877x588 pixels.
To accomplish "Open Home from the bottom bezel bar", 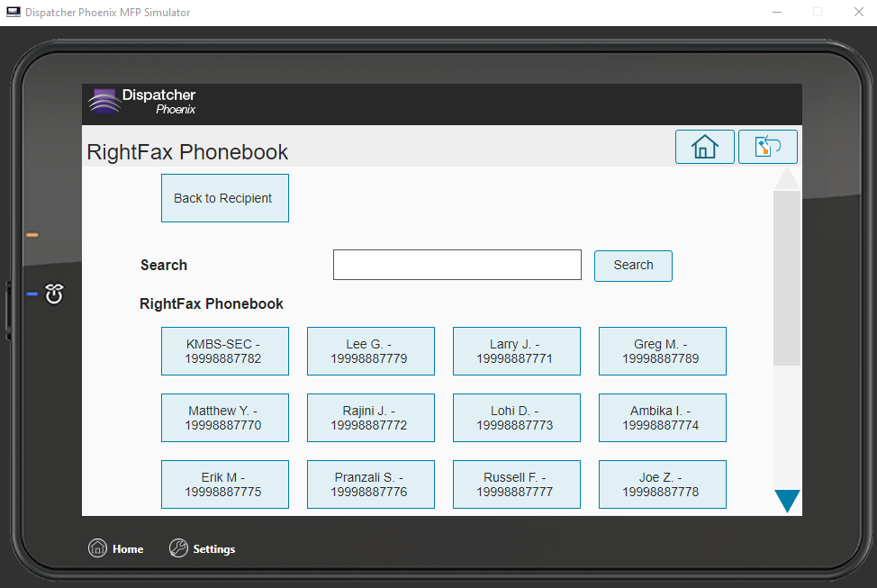I will [x=116, y=548].
